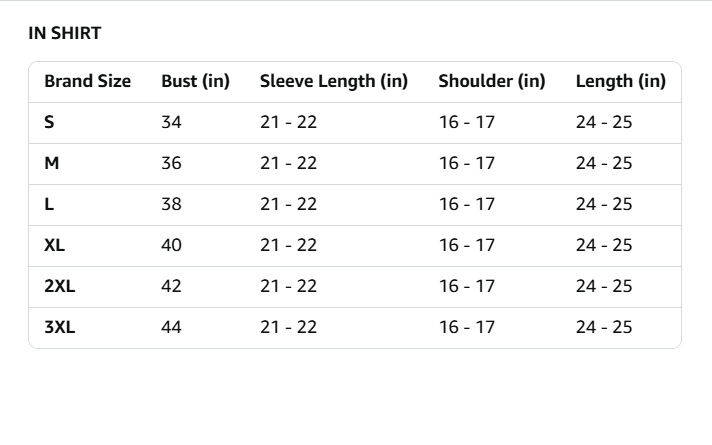Click the IN SHIRT heading
Image resolution: width=712 pixels, height=445 pixels.
(x=64, y=33)
